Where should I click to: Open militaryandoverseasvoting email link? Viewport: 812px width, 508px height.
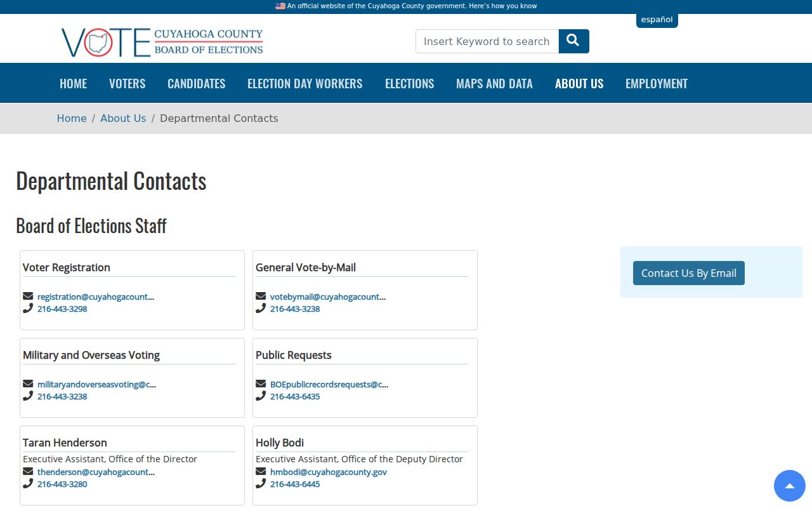pos(96,384)
